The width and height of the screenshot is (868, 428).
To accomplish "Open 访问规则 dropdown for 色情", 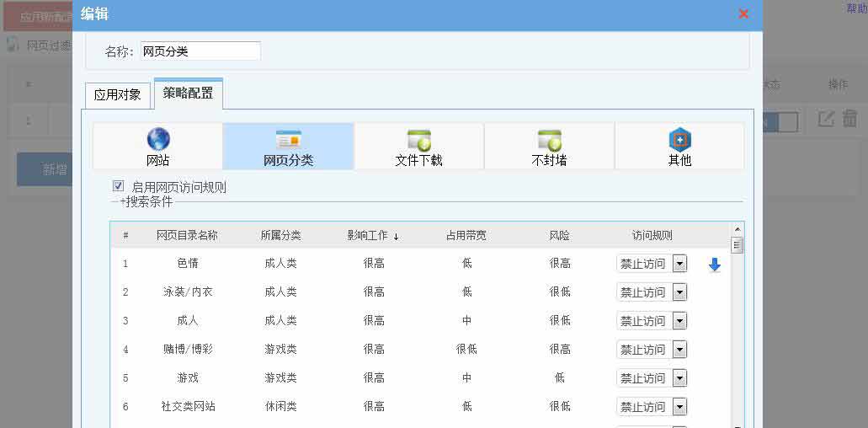I will pyautogui.click(x=679, y=264).
